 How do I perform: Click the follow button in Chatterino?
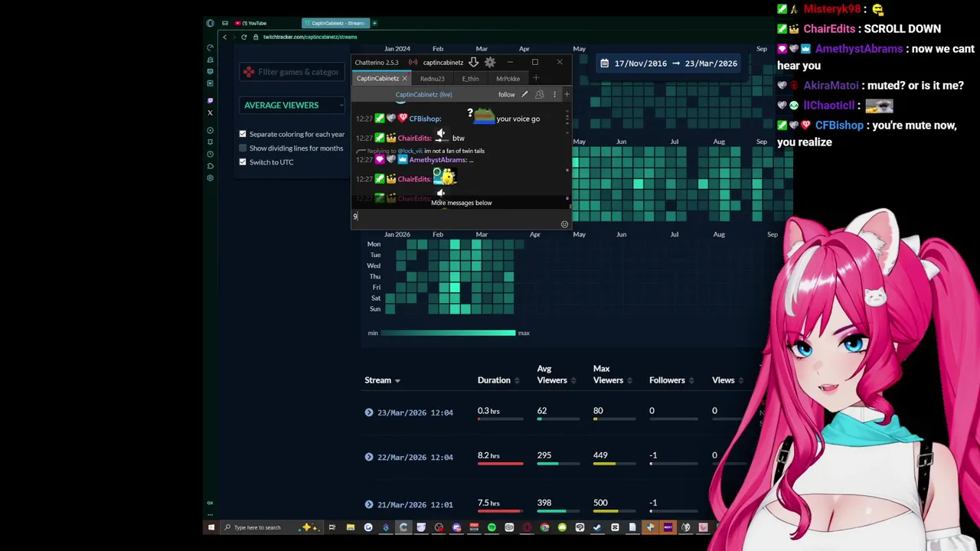(x=506, y=95)
